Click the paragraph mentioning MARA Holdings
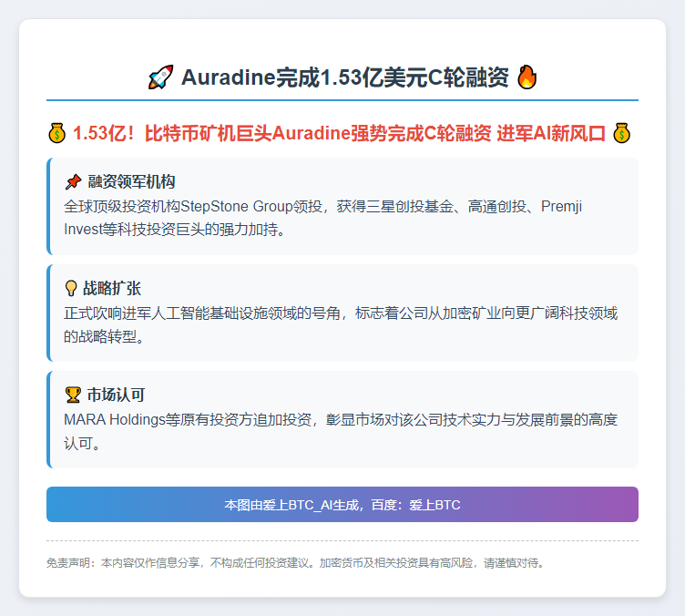The image size is (685, 616). point(341,431)
